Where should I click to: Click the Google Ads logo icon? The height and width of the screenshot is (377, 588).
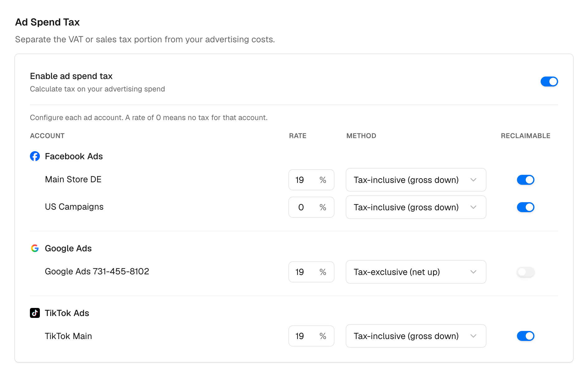(x=35, y=248)
